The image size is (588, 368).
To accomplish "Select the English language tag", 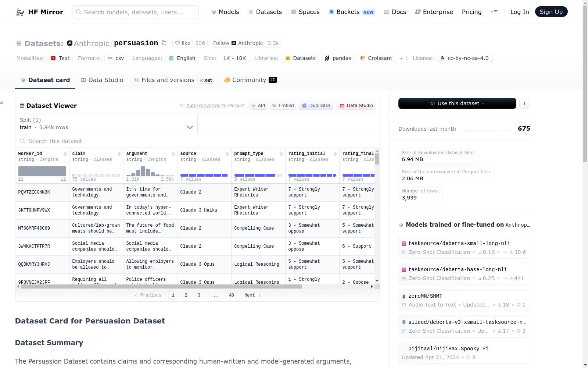I will (182, 58).
